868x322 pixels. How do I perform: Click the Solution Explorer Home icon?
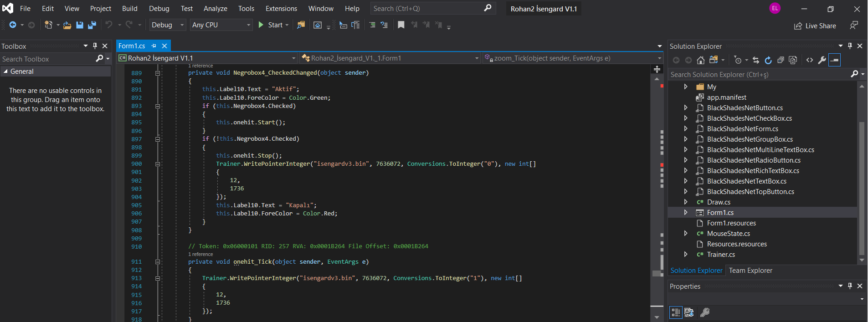click(701, 60)
